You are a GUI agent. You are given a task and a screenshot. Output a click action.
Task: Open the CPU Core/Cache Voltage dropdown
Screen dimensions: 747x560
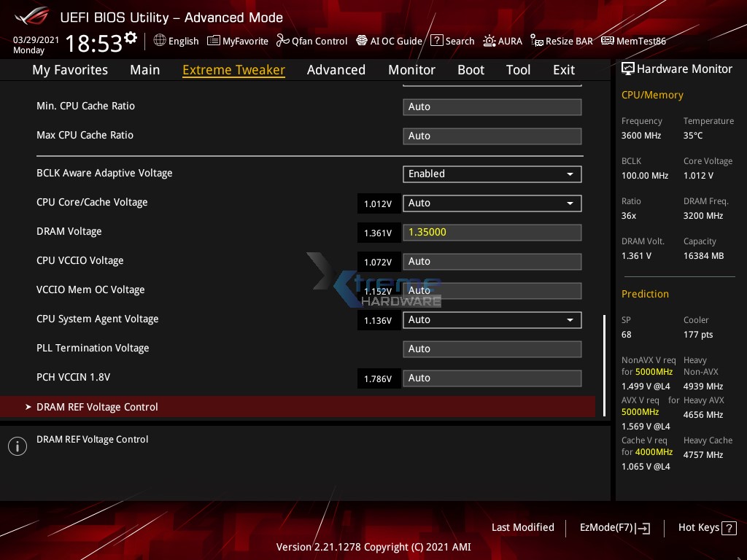point(492,203)
